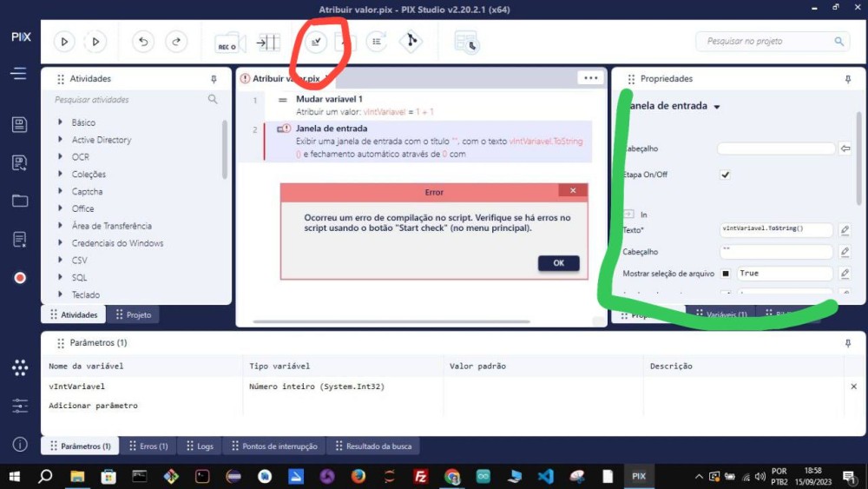Click arrow icon beside top Cabeçalho field
The width and height of the screenshot is (868, 489).
pos(845,149)
